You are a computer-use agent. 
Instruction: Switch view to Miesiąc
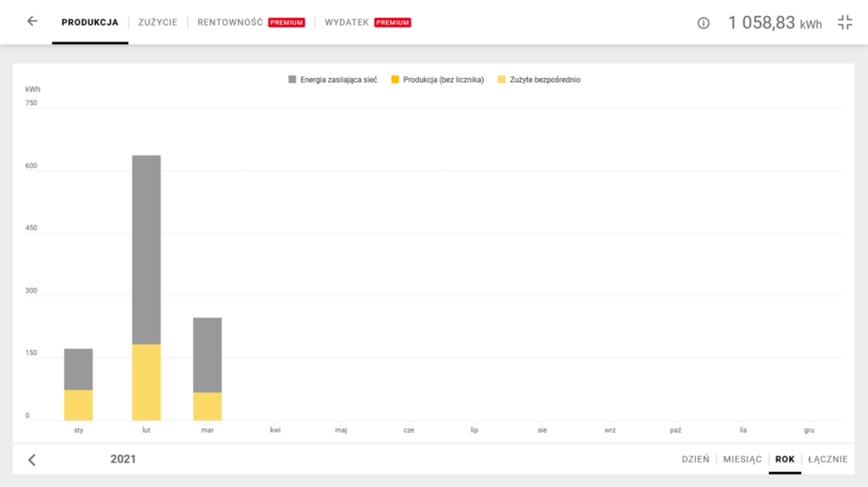tap(742, 459)
